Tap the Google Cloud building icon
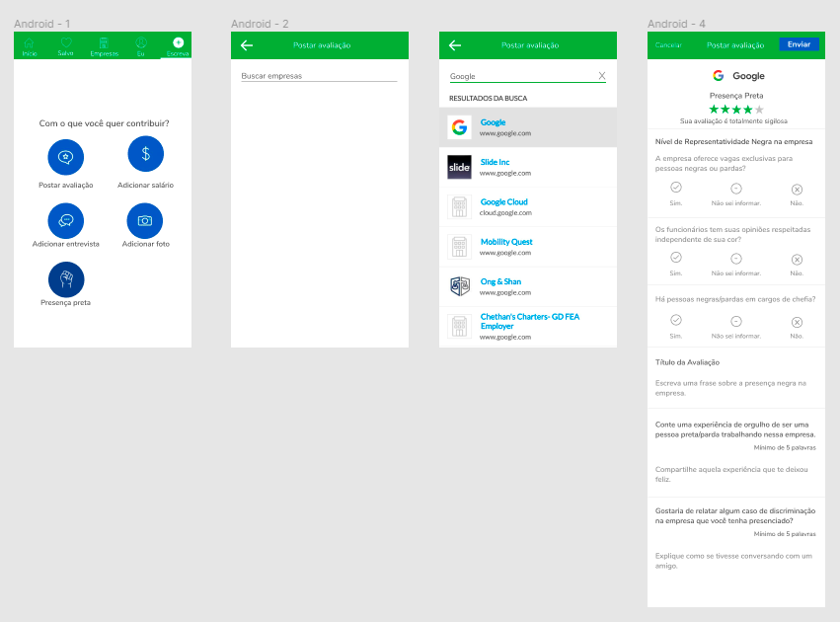840x622 pixels. (459, 206)
